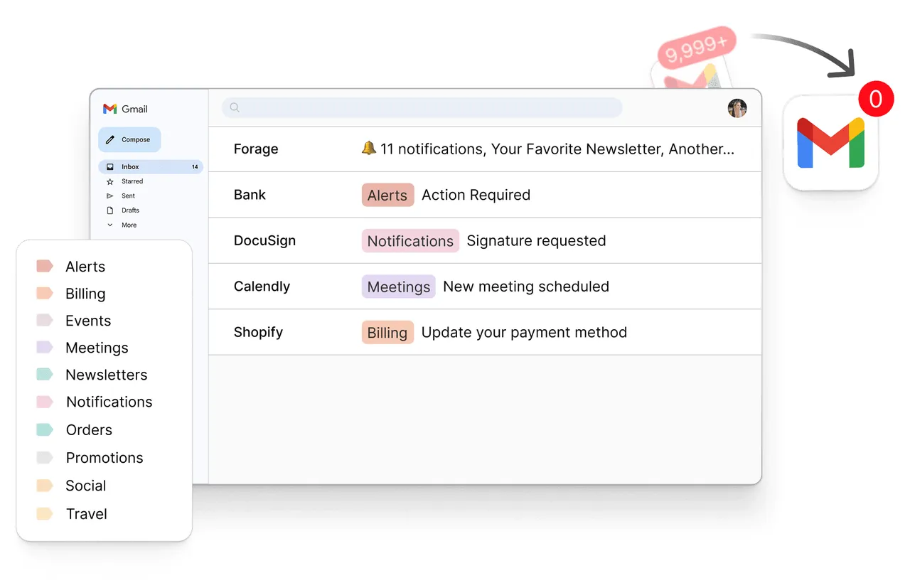The width and height of the screenshot is (910, 588).
Task: Select the Social label
Action: click(72, 486)
